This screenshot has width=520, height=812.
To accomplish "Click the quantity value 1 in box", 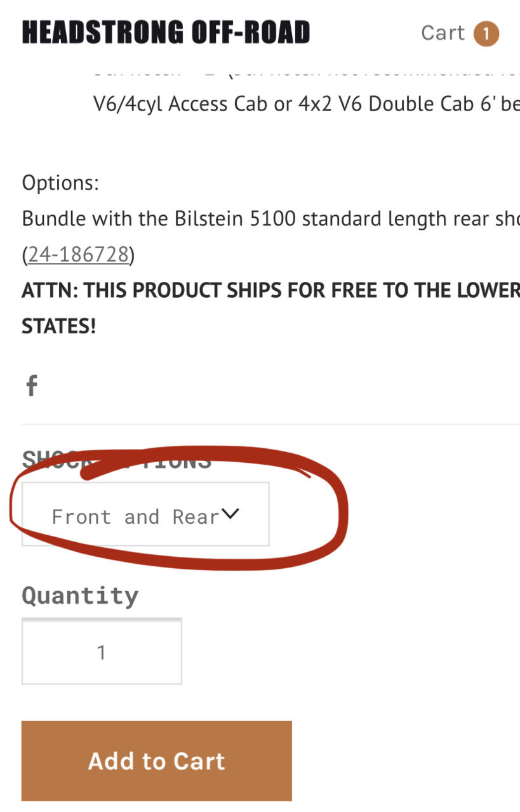I will click(x=102, y=652).
